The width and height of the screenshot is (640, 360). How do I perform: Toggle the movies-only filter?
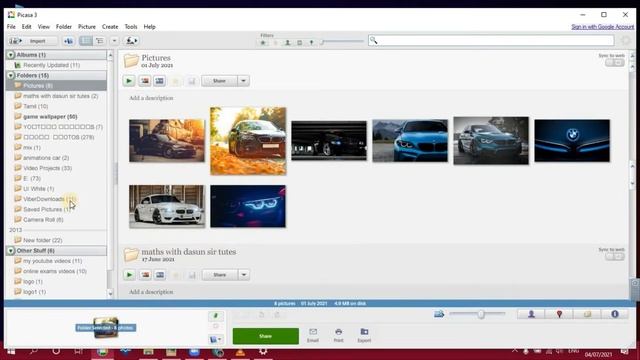point(300,42)
